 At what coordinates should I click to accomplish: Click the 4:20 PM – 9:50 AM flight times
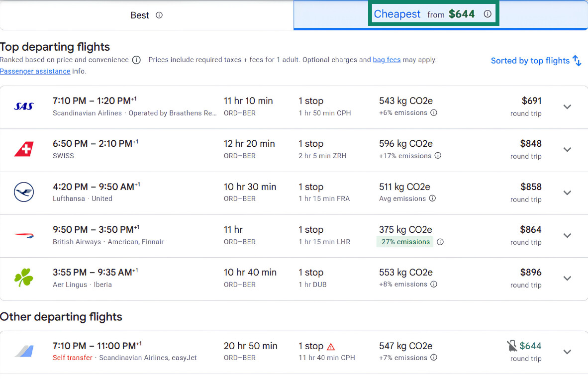tap(97, 187)
